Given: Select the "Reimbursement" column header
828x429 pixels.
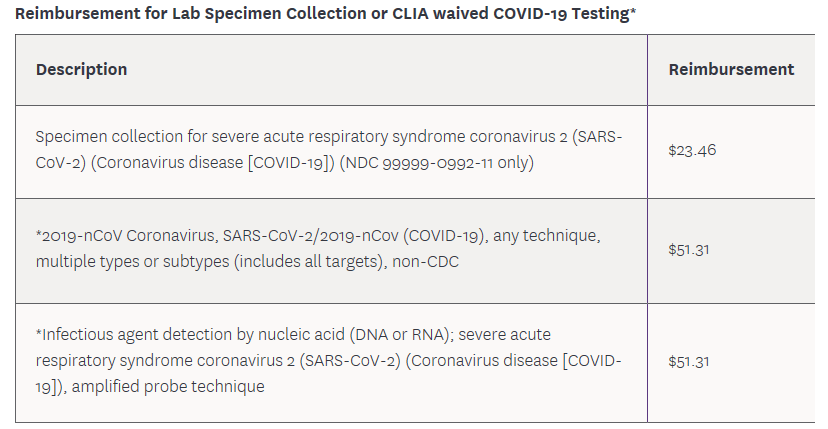Looking at the screenshot, I should [x=731, y=70].
